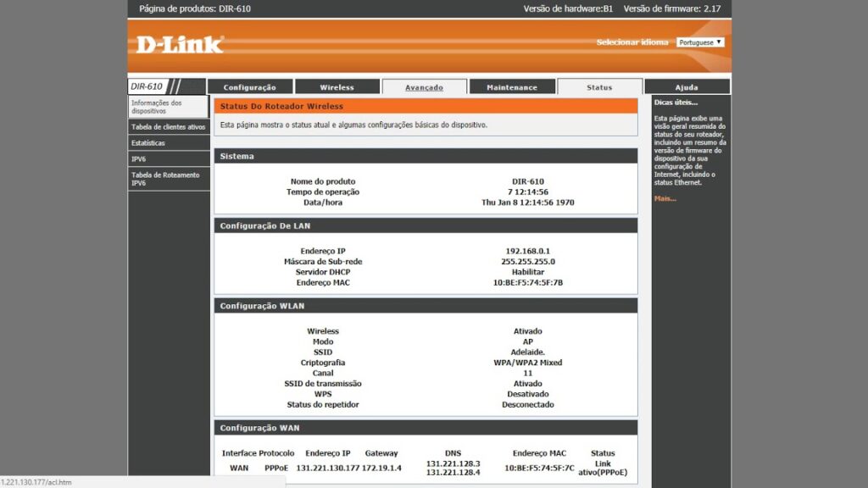Select the IPV6 sidebar item
Screen dimensions: 868x488
point(169,158)
